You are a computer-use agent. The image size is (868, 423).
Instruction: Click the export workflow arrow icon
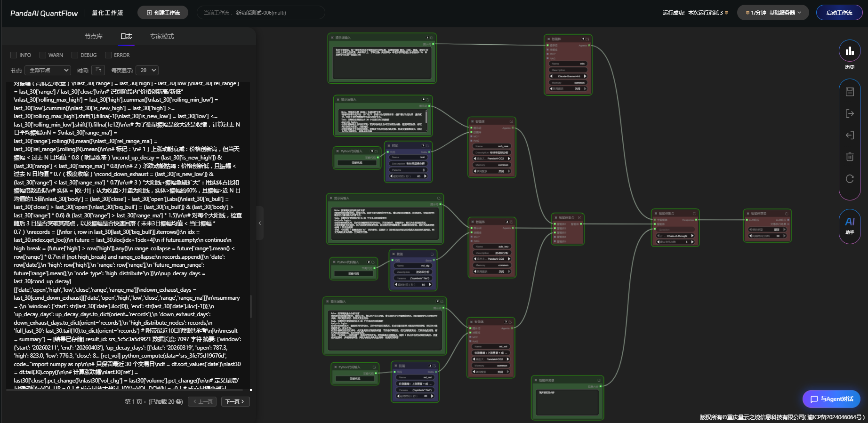[850, 113]
